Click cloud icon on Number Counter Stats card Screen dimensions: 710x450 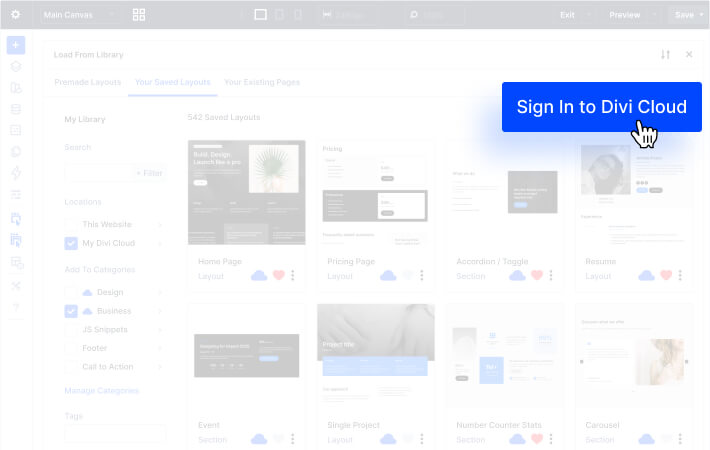point(517,439)
